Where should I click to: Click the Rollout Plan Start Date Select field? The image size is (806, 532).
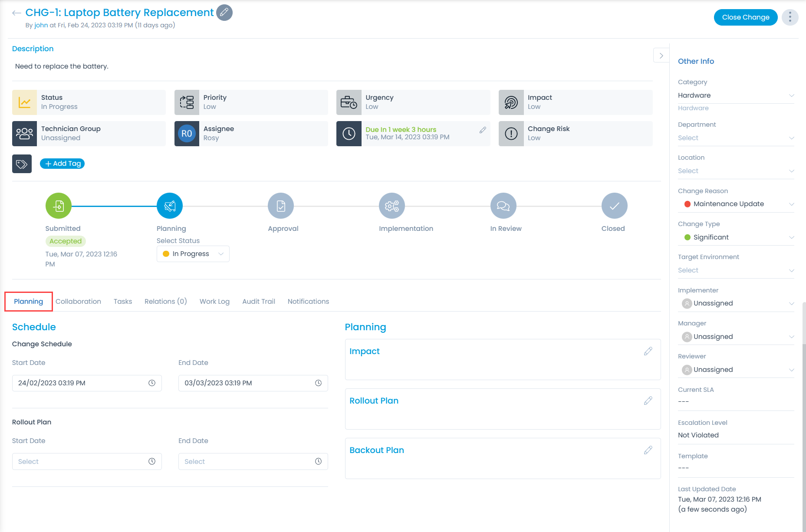pyautogui.click(x=78, y=461)
